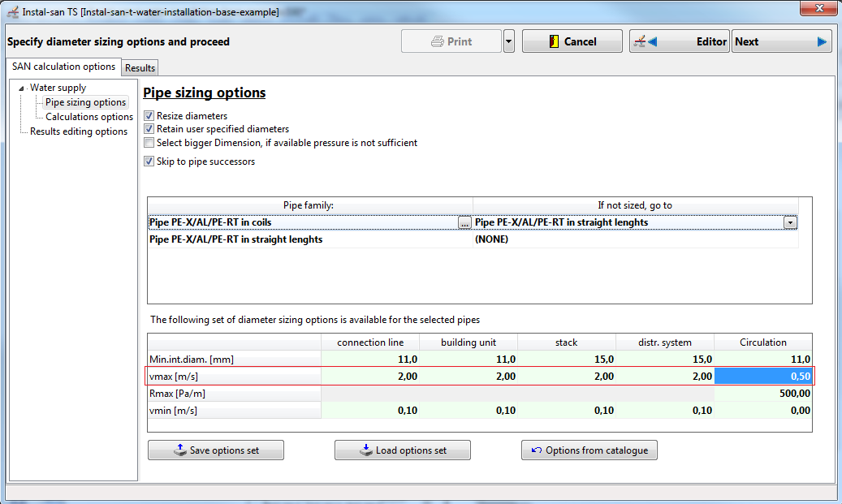Viewport: 842px width, 504px height.
Task: Select the SAN calculation options tab
Action: tap(63, 67)
